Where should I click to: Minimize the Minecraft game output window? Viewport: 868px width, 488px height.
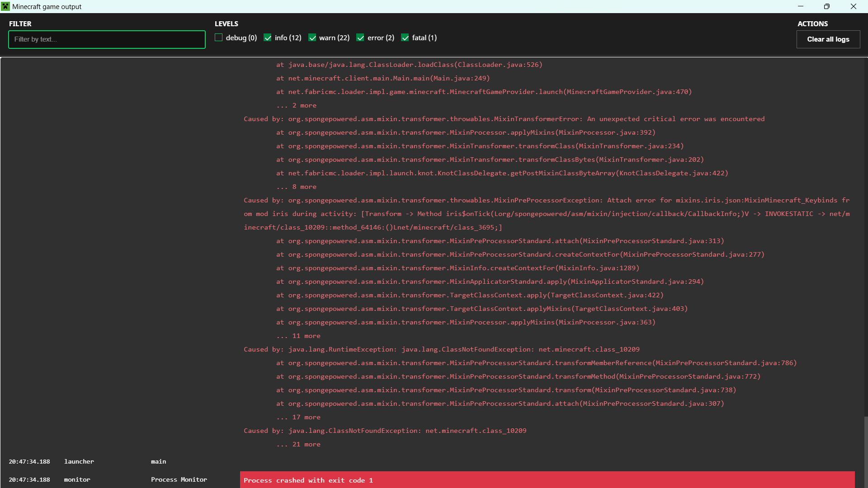click(x=801, y=6)
